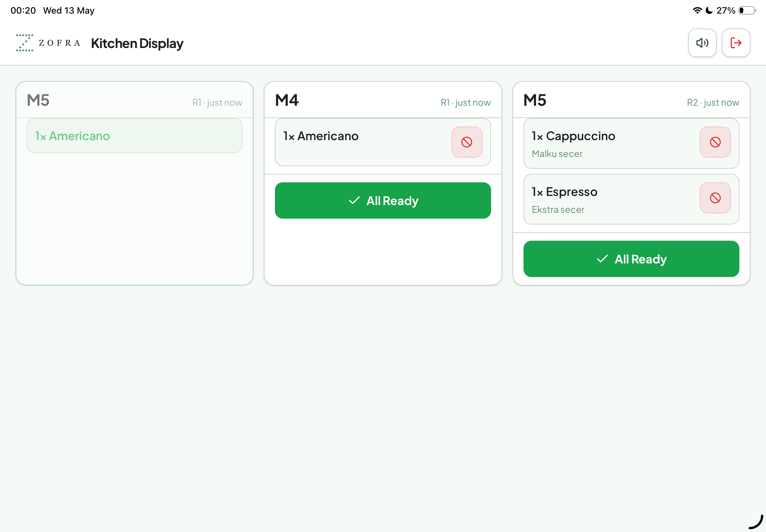Click the 'Ekstra secer' note
The width and height of the screenshot is (766, 532).
point(558,209)
